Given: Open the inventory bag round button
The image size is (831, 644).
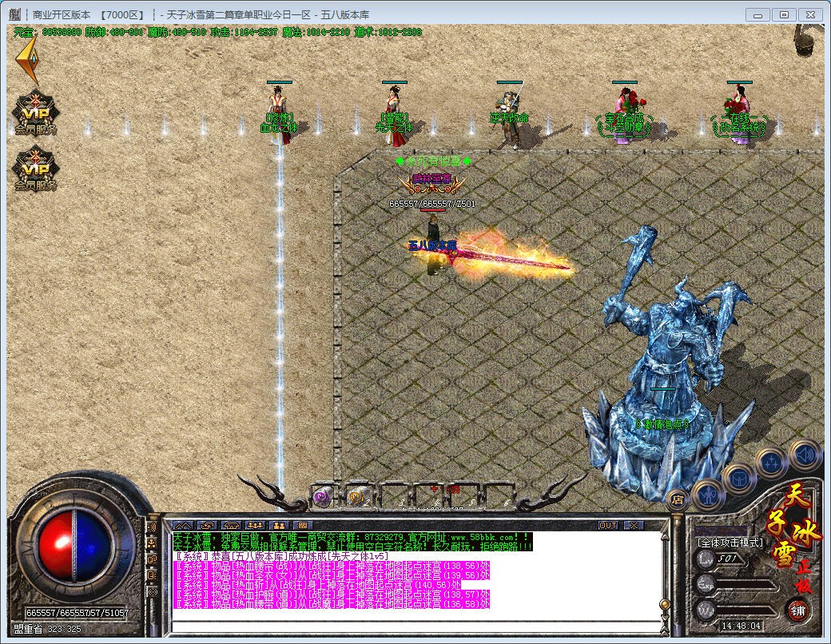Looking at the screenshot, I should pos(738,479).
